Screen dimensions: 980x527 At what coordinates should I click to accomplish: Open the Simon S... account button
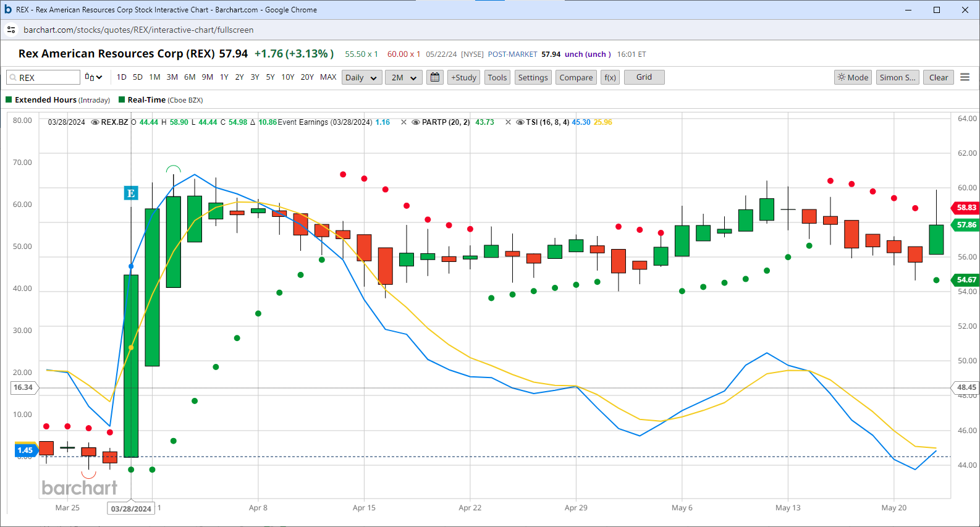pos(898,77)
